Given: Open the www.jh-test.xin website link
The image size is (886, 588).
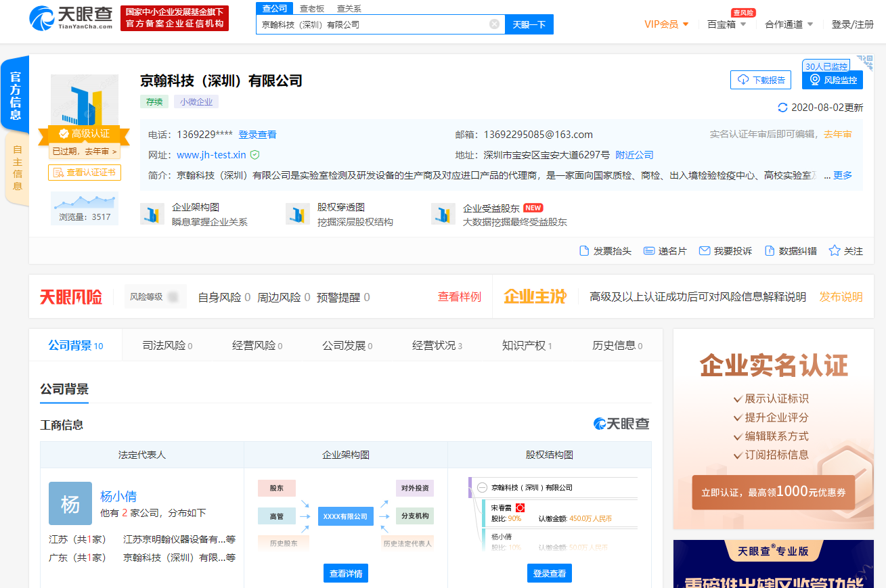Looking at the screenshot, I should [211, 155].
